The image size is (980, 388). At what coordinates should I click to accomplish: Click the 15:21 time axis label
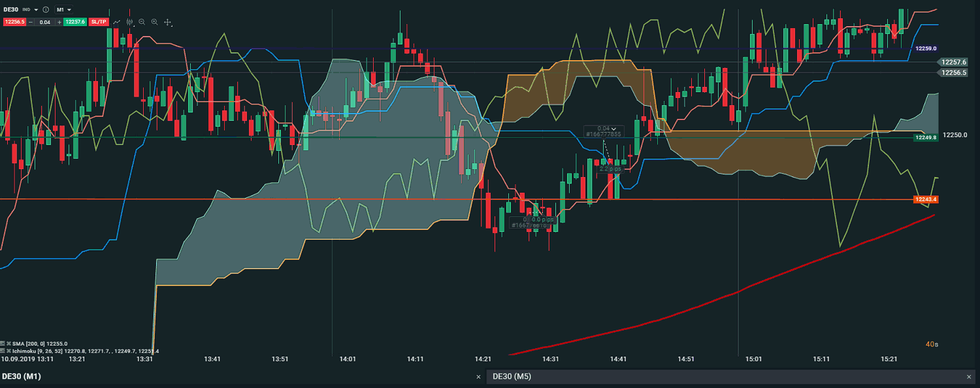(889, 359)
